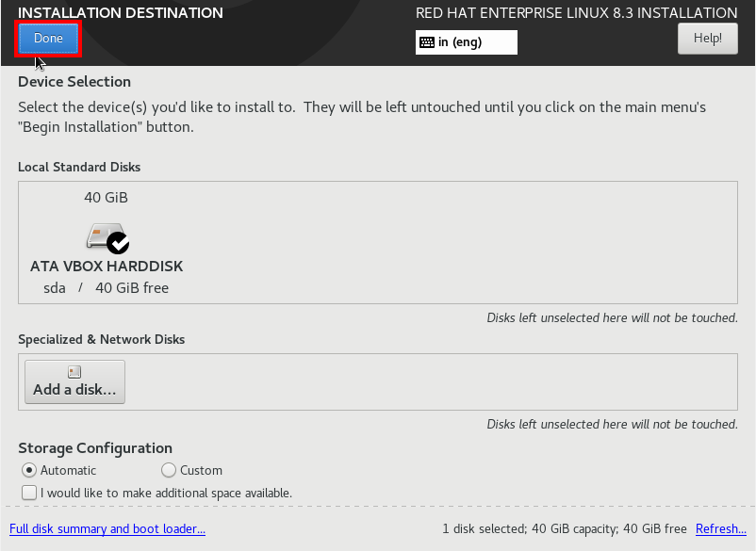This screenshot has height=551, width=756.
Task: Click the 40 GiB size label above the disk
Action: click(107, 198)
